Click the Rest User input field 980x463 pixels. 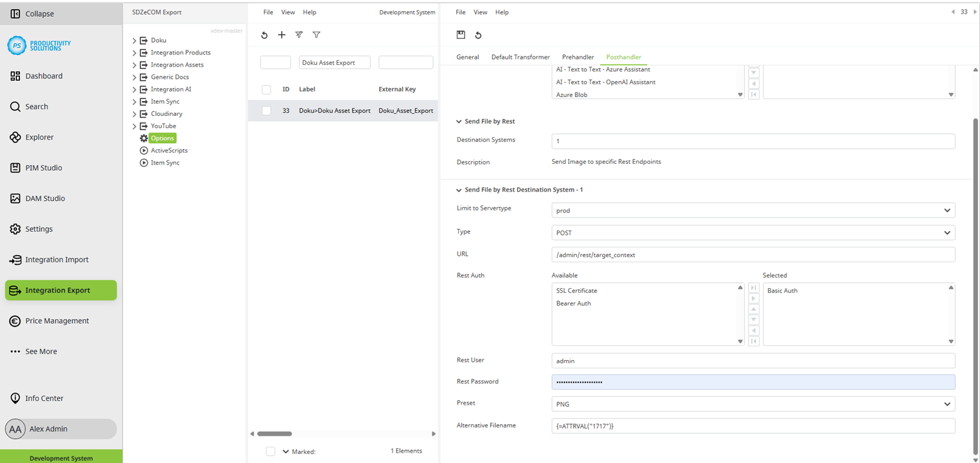(x=752, y=361)
